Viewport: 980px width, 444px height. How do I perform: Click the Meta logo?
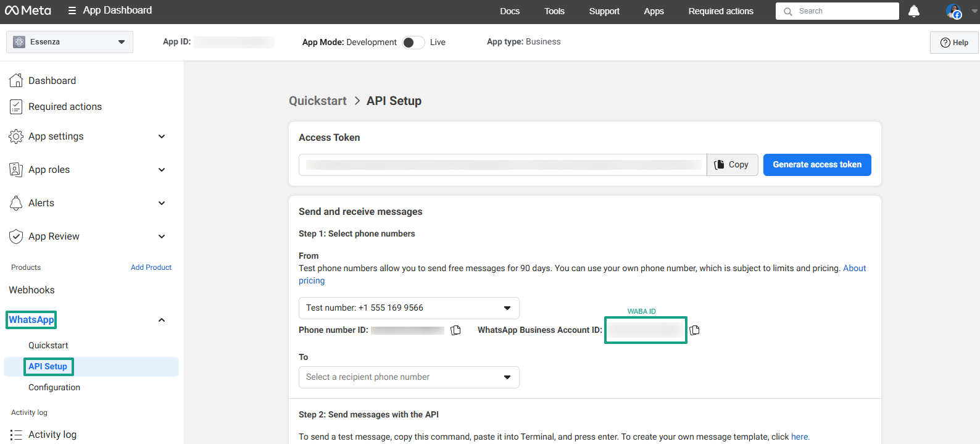pyautogui.click(x=28, y=10)
